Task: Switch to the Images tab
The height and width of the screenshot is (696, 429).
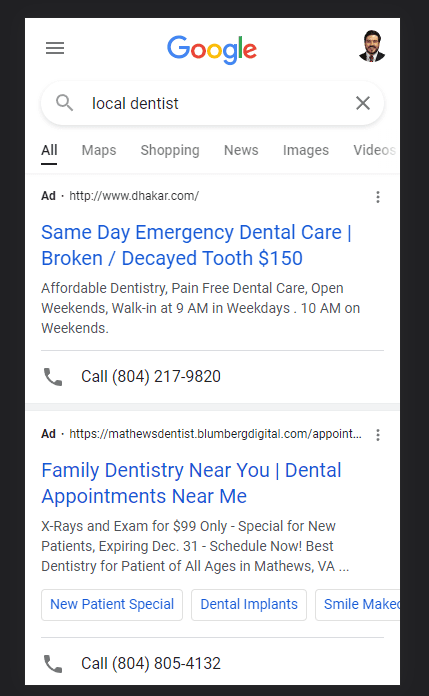Action: [306, 150]
